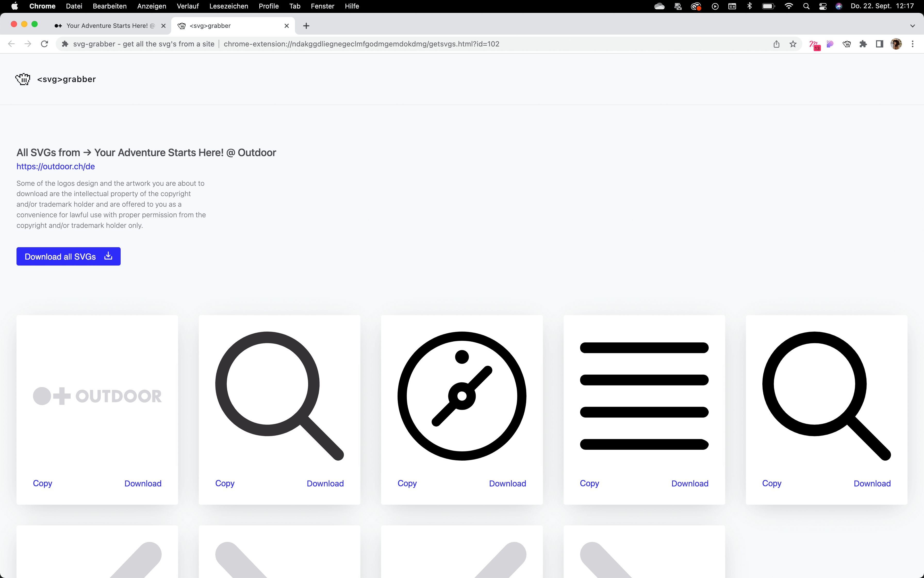Open the Anzeigen menu

[x=152, y=6]
